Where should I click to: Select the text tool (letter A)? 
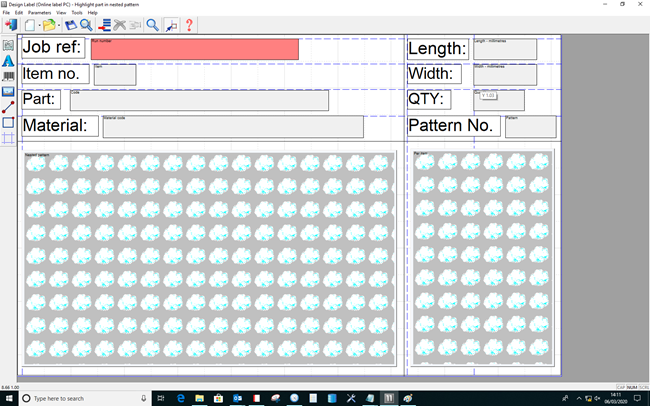pyautogui.click(x=8, y=61)
